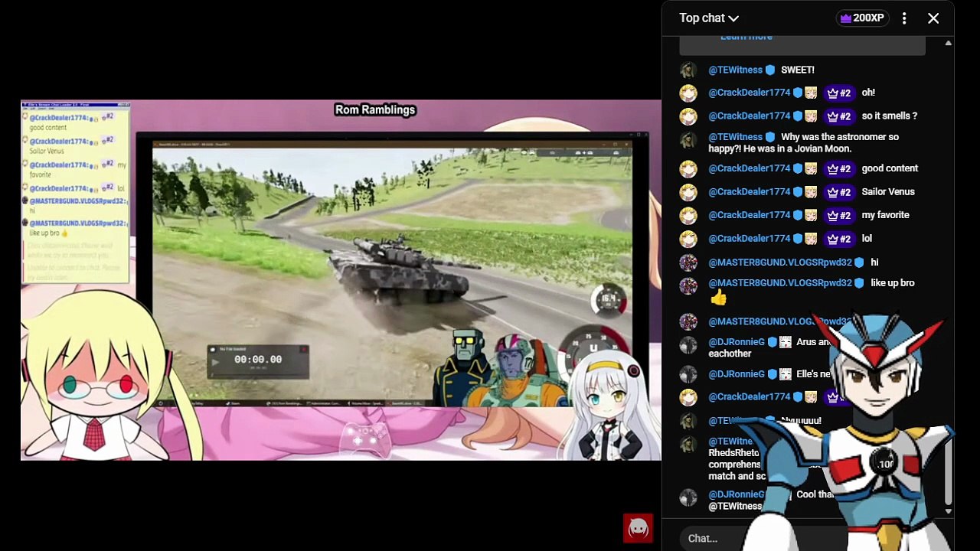Image resolution: width=980 pixels, height=551 pixels.
Task: Click avatar beside DJRonnieG 'Elle's' message
Action: point(688,376)
